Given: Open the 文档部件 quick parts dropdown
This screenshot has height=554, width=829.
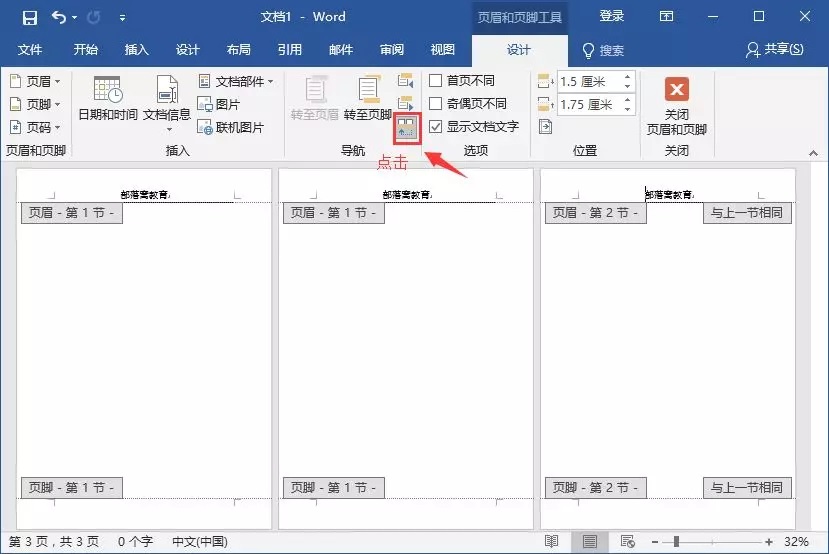Looking at the screenshot, I should click(236, 81).
